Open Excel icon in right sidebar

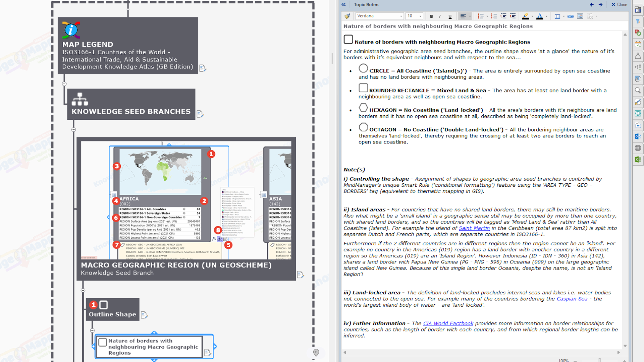[638, 160]
